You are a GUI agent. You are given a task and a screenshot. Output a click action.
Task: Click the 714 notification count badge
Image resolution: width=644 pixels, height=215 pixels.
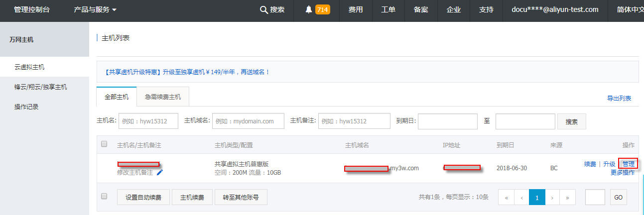pos(323,10)
